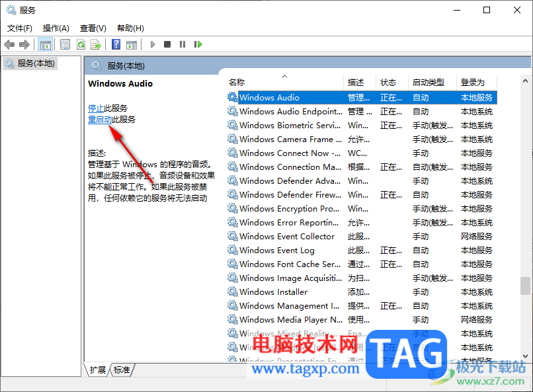This screenshot has width=533, height=392.
Task: Select the Windows Installer service name
Action: point(273,292)
